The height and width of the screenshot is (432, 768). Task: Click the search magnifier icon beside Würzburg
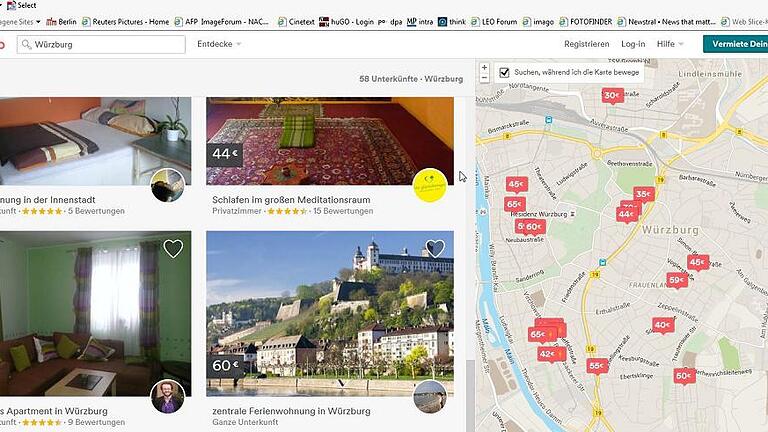click(26, 45)
